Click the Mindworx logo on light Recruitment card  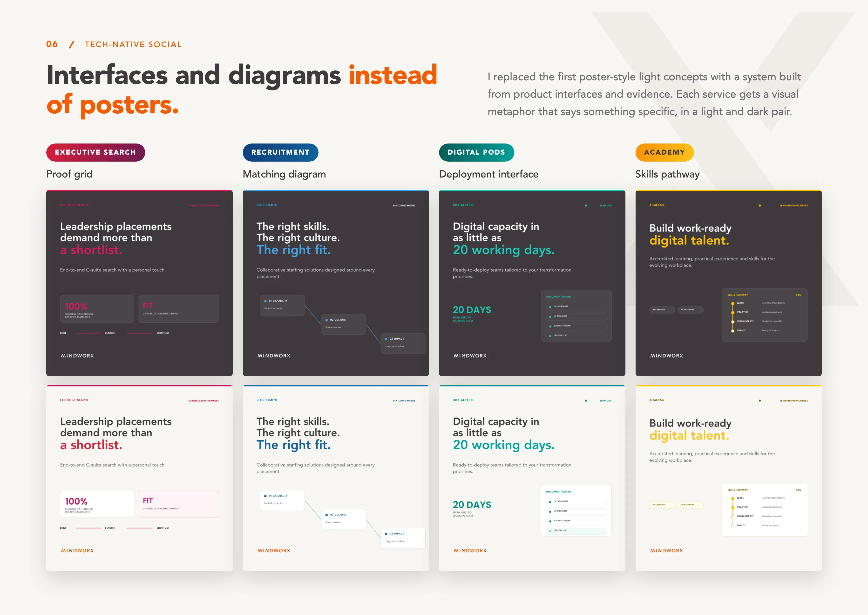274,551
